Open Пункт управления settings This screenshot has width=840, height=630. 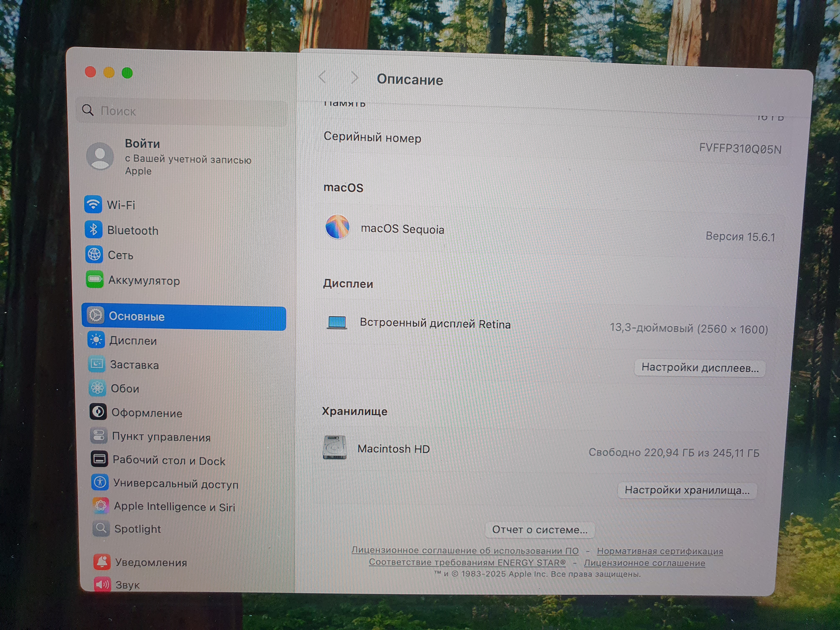coord(161,437)
